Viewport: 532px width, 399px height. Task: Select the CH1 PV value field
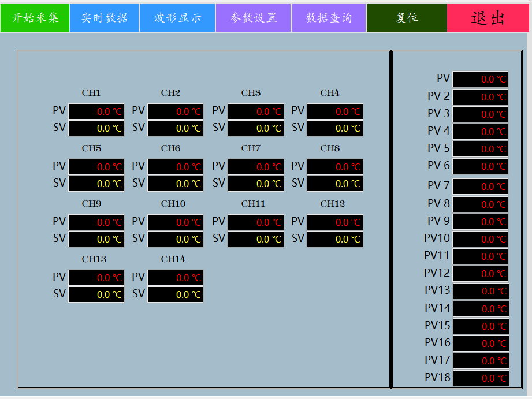(96, 111)
